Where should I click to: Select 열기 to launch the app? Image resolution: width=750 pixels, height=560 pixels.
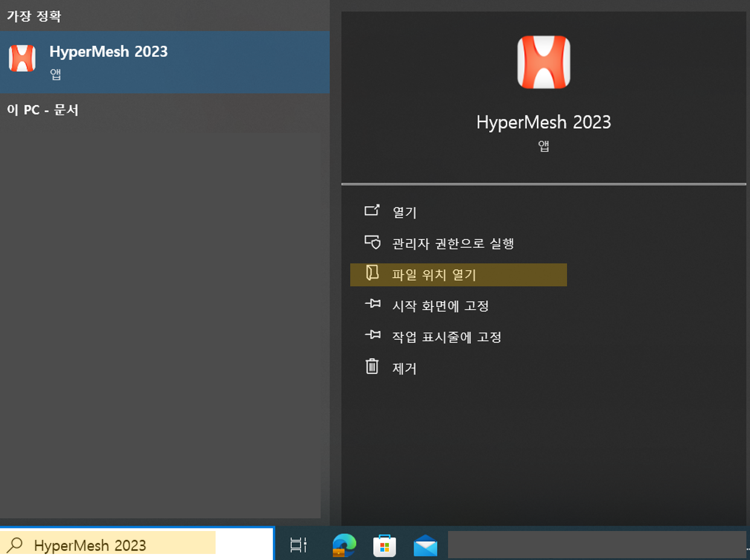(405, 213)
